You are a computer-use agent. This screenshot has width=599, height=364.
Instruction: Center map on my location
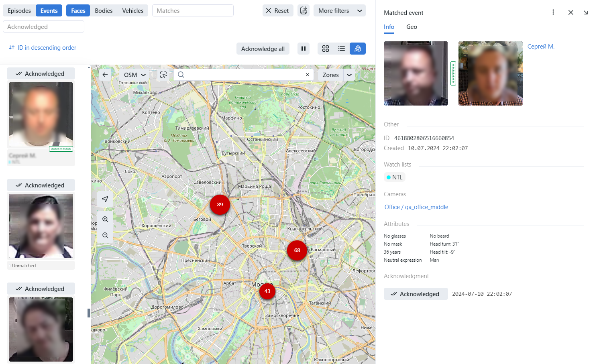105,199
